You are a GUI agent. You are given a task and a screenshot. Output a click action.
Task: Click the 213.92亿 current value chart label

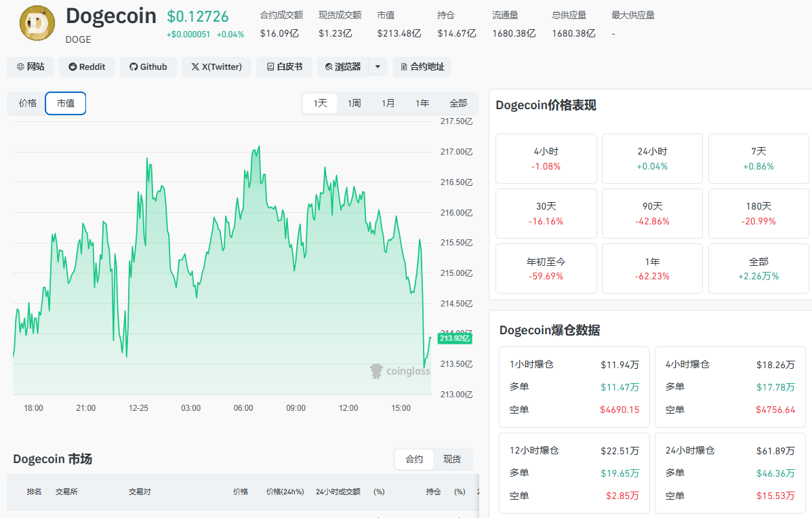pos(455,338)
